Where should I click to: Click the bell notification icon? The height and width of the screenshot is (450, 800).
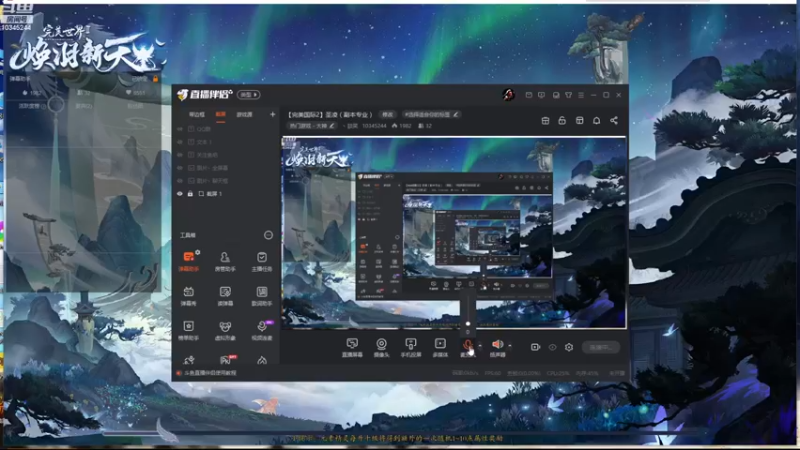tap(596, 120)
